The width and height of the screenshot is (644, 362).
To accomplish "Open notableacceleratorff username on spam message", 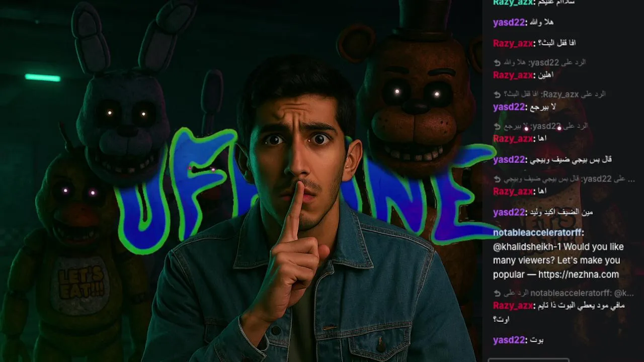I will point(538,233).
